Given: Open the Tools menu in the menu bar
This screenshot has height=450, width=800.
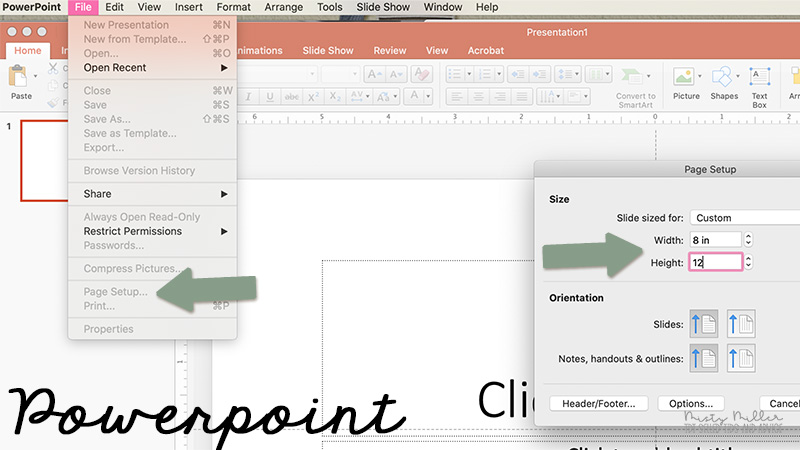Looking at the screenshot, I should (329, 7).
